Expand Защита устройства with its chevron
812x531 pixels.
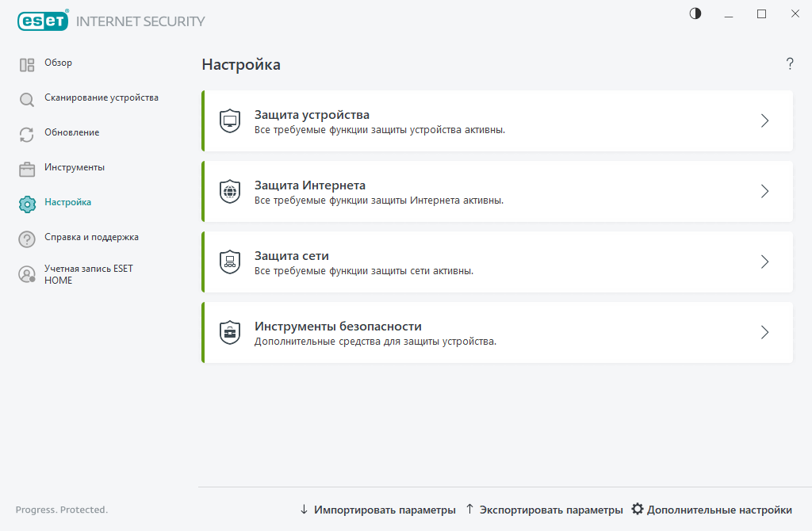point(765,120)
